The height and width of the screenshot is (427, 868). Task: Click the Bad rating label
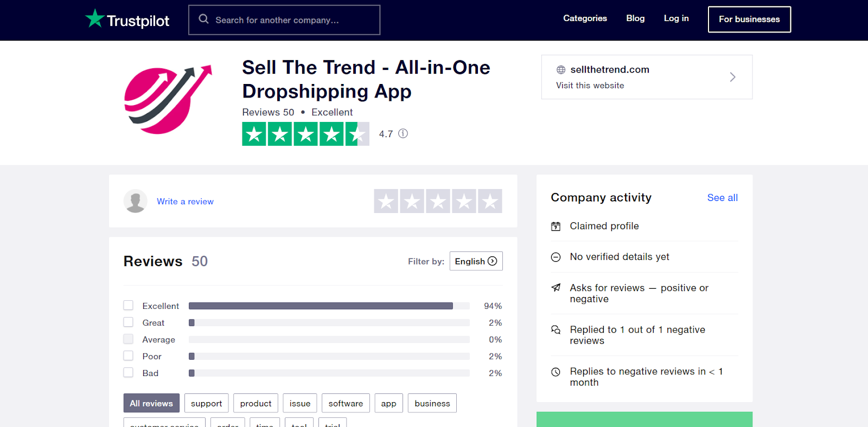click(150, 373)
